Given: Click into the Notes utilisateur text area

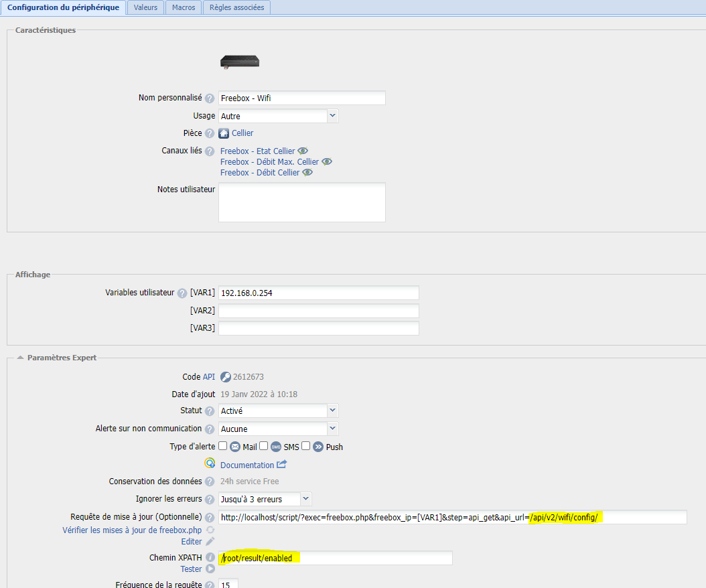Looking at the screenshot, I should 301,202.
